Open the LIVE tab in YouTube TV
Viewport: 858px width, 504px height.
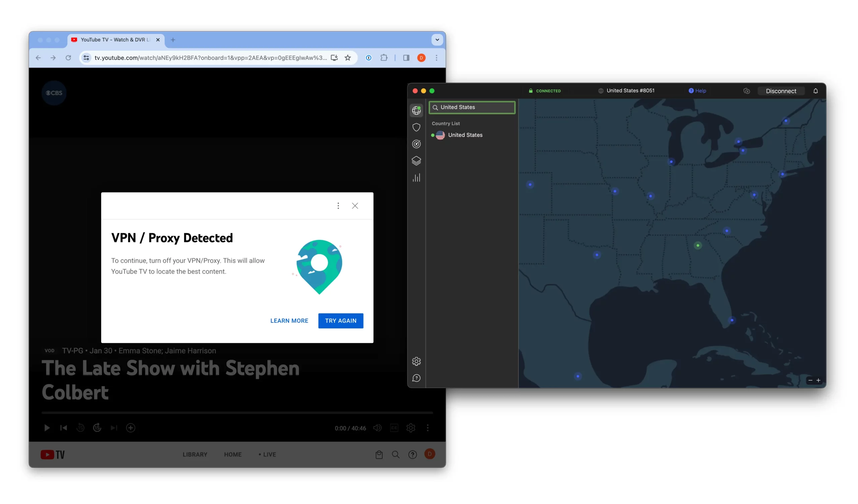[x=267, y=455]
